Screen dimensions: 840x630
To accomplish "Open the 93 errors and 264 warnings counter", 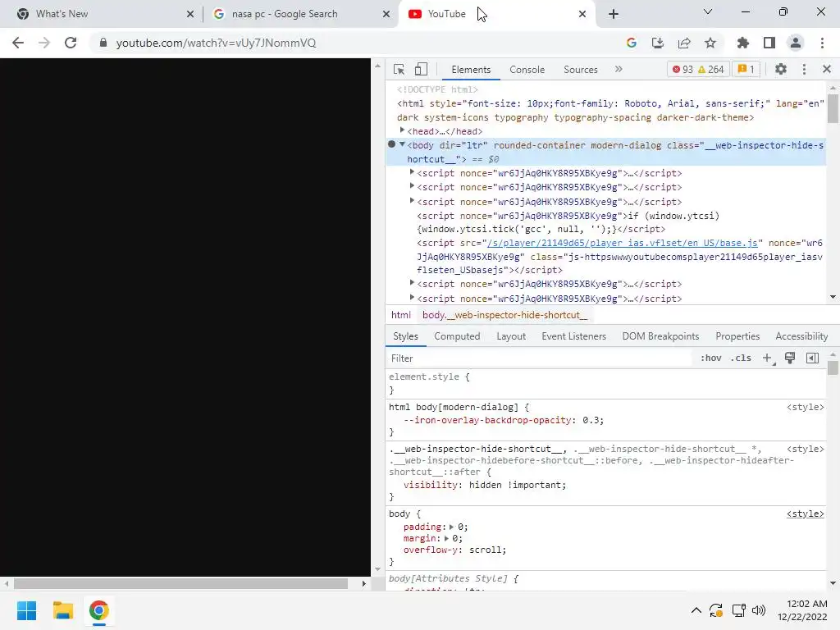I will [698, 69].
